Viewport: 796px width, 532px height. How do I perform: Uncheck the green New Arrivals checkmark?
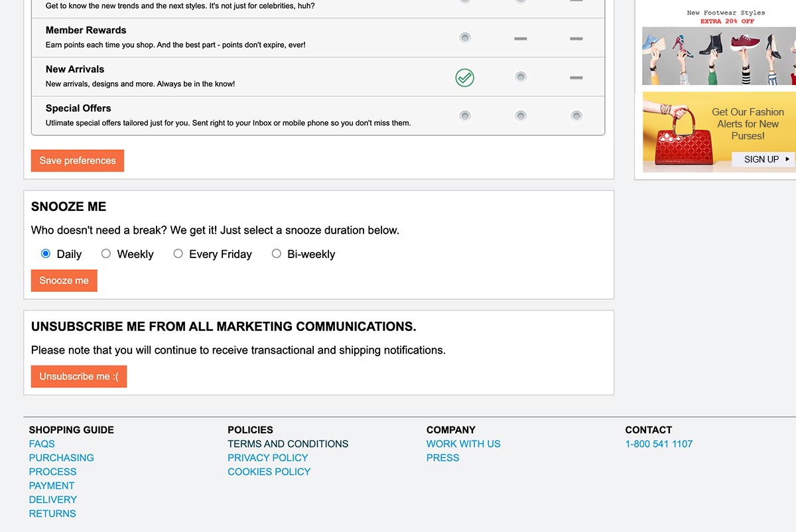pyautogui.click(x=465, y=78)
